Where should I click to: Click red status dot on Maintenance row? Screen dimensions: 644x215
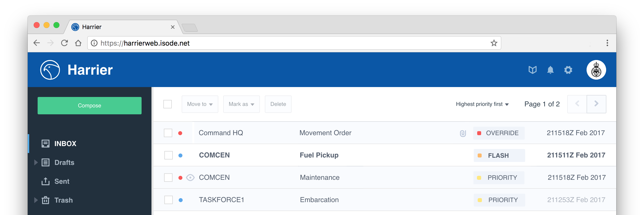coord(180,178)
